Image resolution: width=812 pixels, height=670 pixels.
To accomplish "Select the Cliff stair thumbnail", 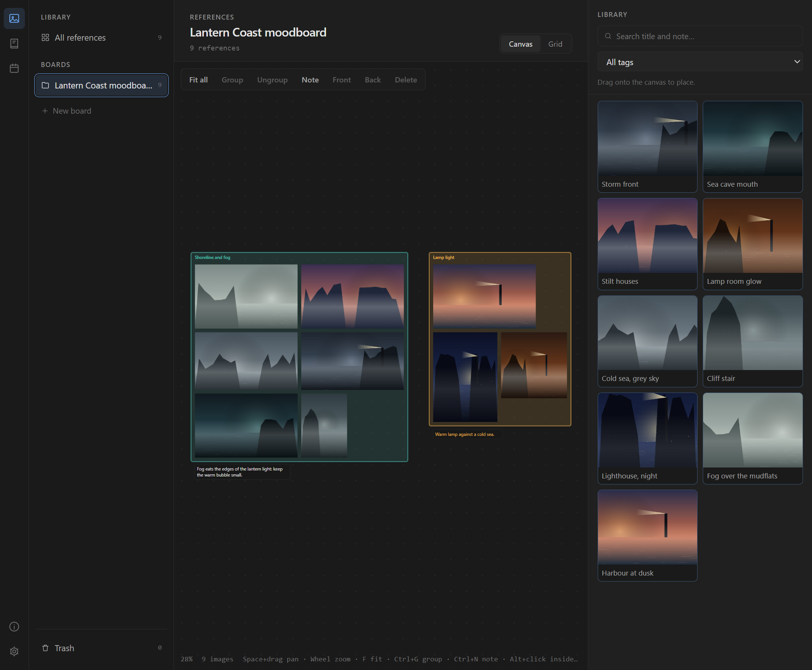I will [752, 341].
